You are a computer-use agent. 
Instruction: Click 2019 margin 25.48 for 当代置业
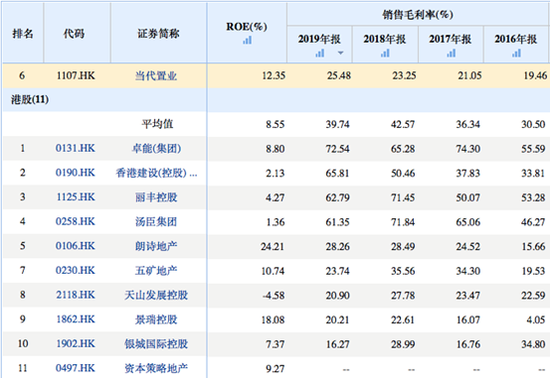click(x=339, y=76)
